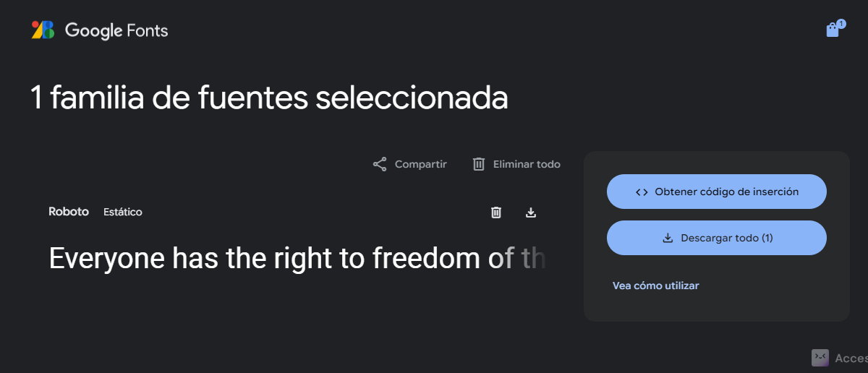The width and height of the screenshot is (868, 373).
Task: Click the Estático label next to Roboto
Action: pyautogui.click(x=123, y=212)
